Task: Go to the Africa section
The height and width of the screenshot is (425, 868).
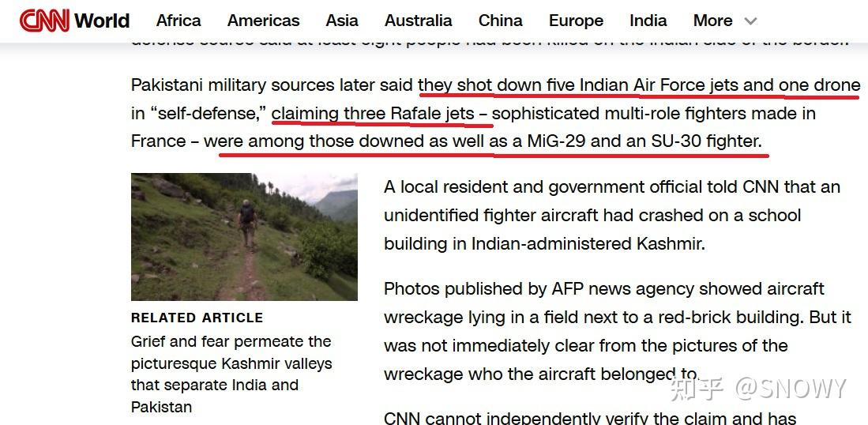Action: click(x=178, y=21)
